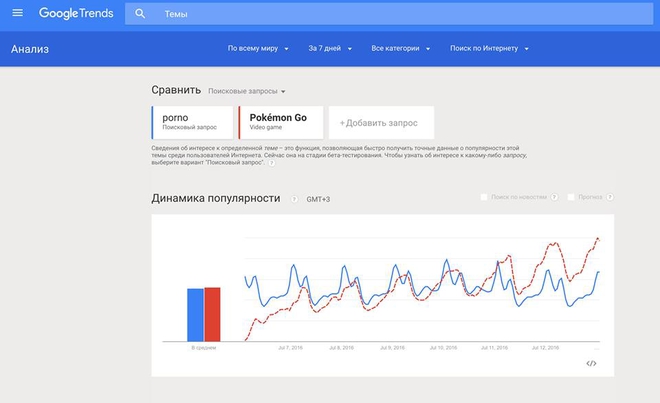Open the Поиск по Интернету dropdown
660x403 pixels.
coord(489,48)
